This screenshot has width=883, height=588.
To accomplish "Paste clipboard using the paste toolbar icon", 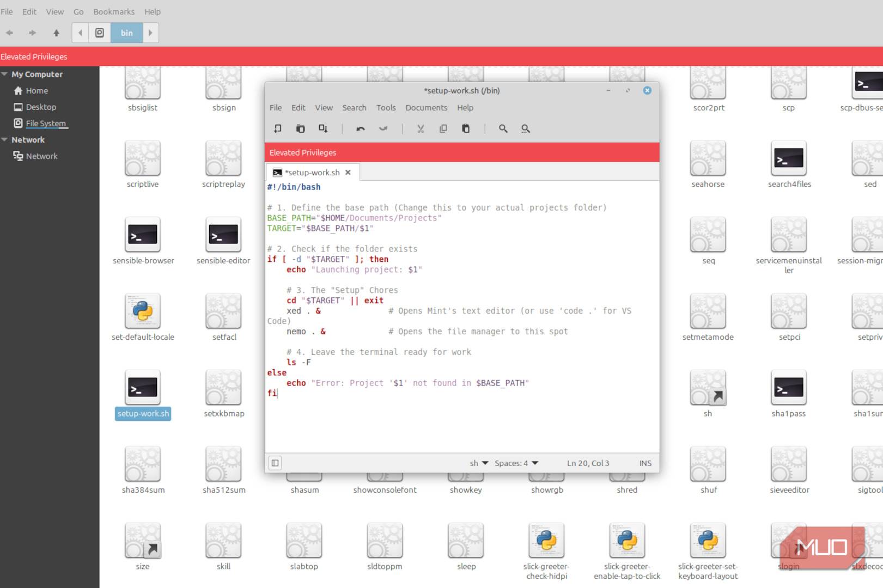I will coord(466,128).
